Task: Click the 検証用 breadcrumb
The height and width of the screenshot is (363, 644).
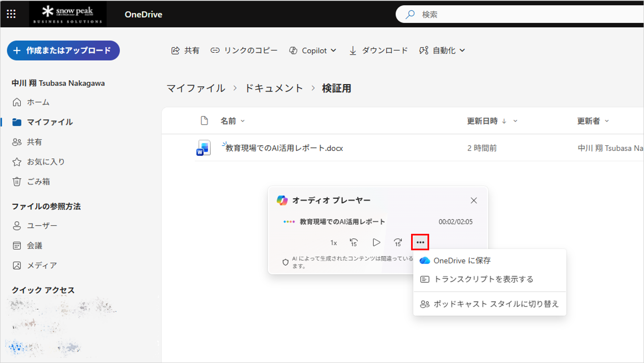Action: (x=336, y=88)
